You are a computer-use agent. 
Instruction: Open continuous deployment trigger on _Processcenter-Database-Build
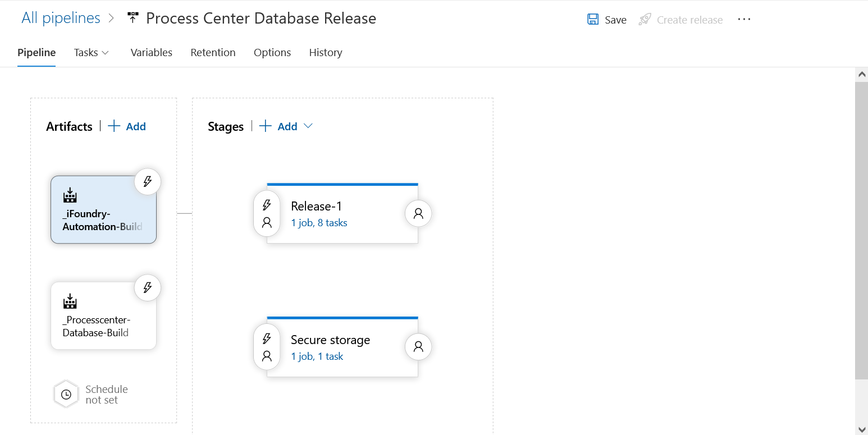[x=148, y=287]
